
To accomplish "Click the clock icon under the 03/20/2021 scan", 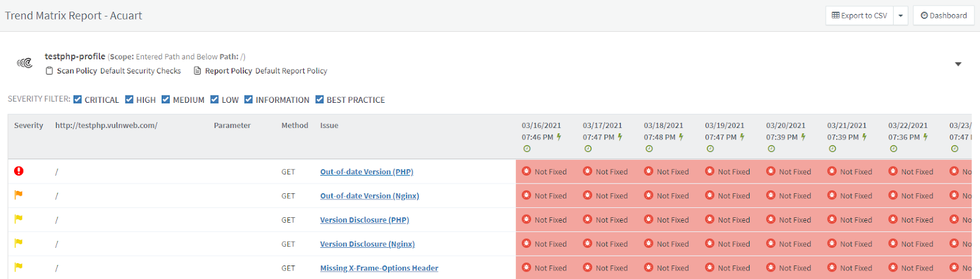I will pyautogui.click(x=771, y=149).
